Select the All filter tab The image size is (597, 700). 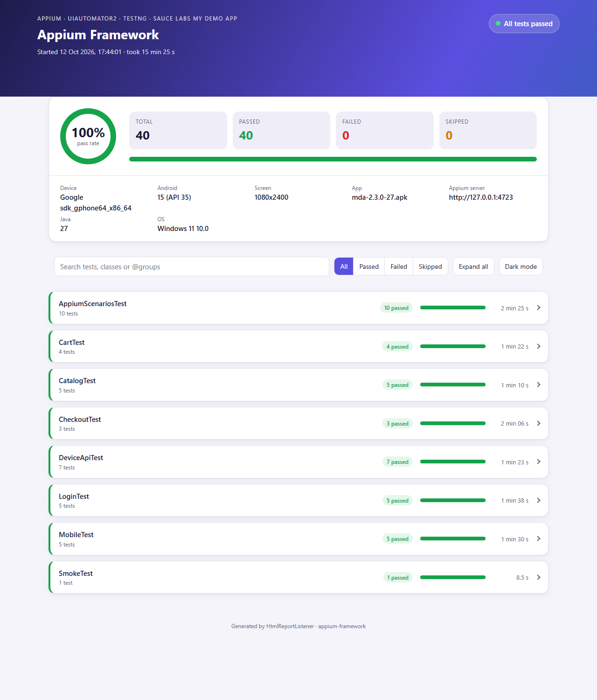tap(344, 266)
